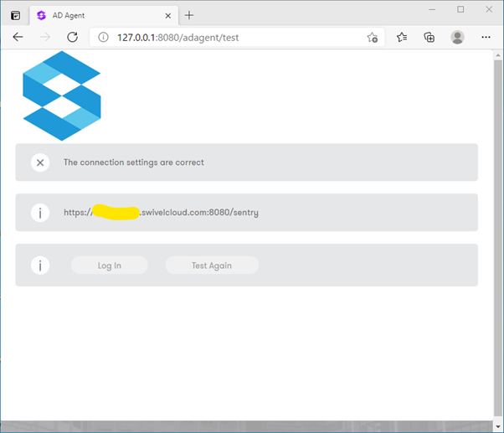The width and height of the screenshot is (504, 433).
Task: Add this page to favorites star
Action: pos(373,38)
